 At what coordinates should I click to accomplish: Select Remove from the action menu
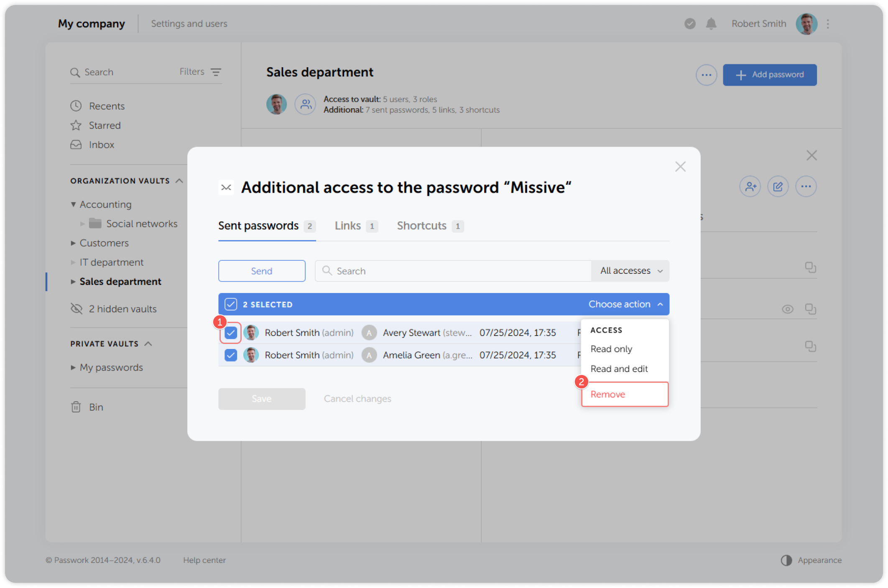point(608,394)
